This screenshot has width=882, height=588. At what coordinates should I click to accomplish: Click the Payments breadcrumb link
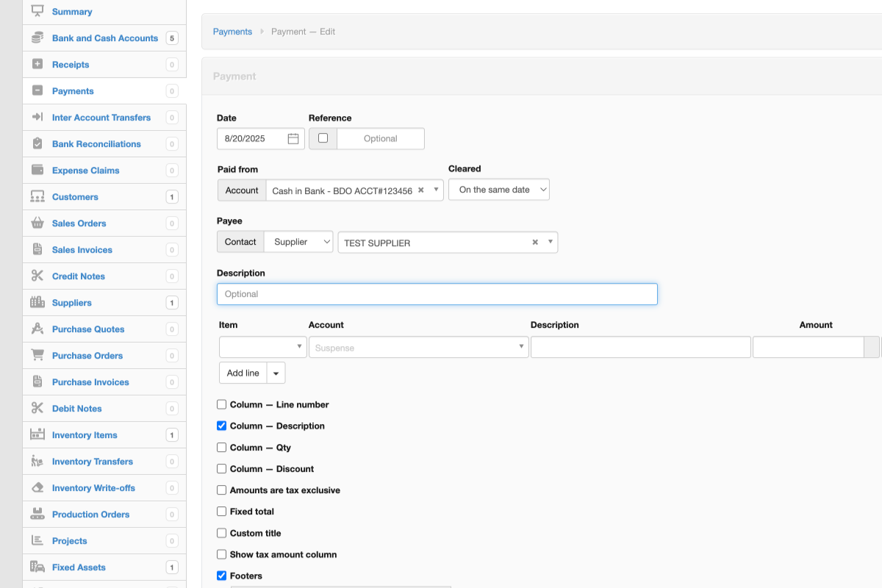tap(232, 32)
